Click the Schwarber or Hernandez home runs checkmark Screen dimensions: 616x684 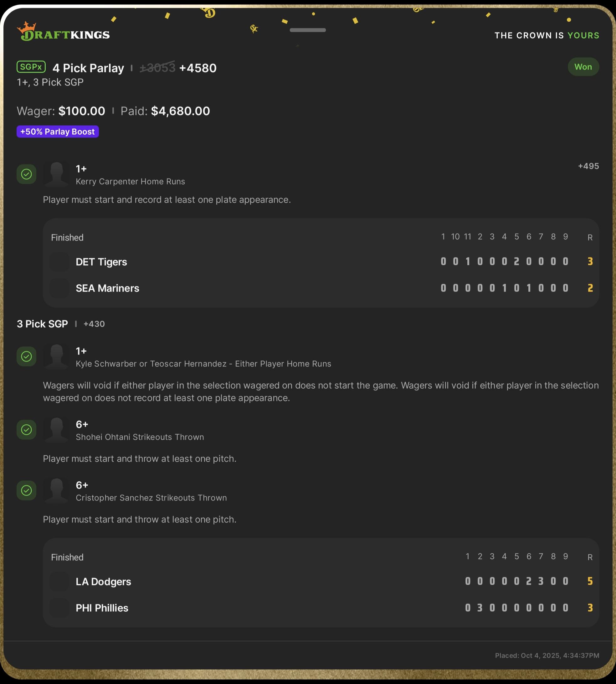tap(26, 356)
